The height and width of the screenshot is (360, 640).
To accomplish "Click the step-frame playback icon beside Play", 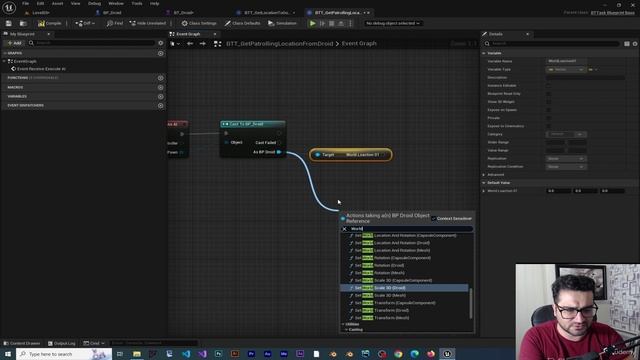I will (x=322, y=23).
